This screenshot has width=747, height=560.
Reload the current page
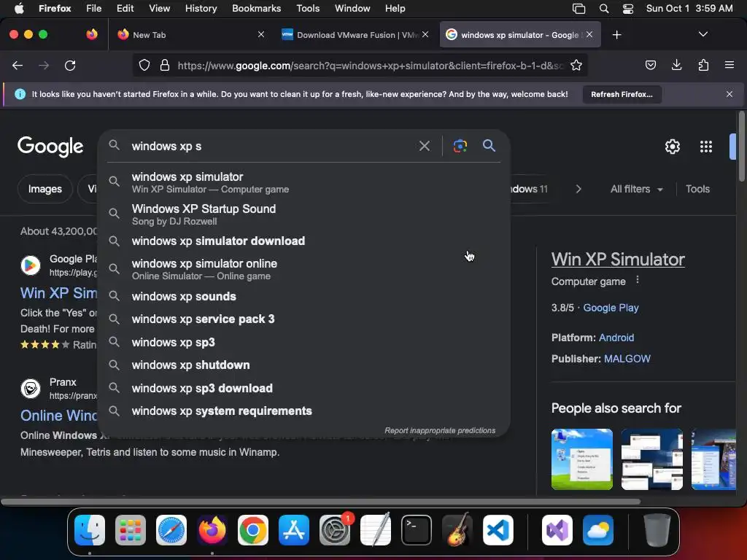[70, 65]
